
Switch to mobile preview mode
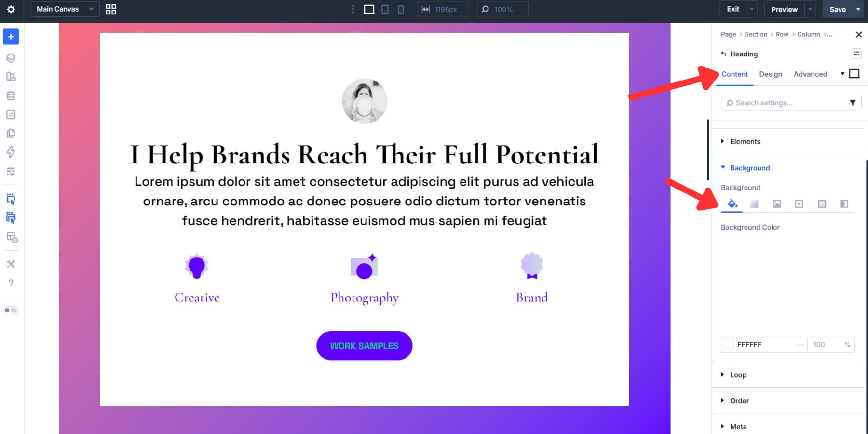point(401,9)
